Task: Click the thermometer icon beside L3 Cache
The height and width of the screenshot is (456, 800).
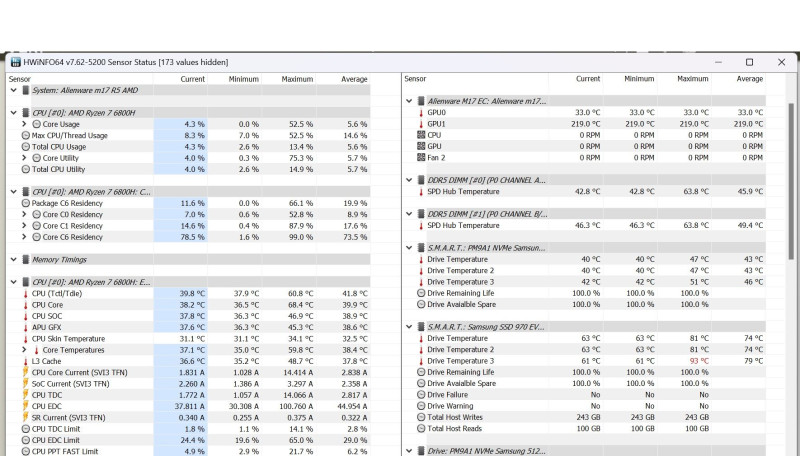Action: (26, 361)
